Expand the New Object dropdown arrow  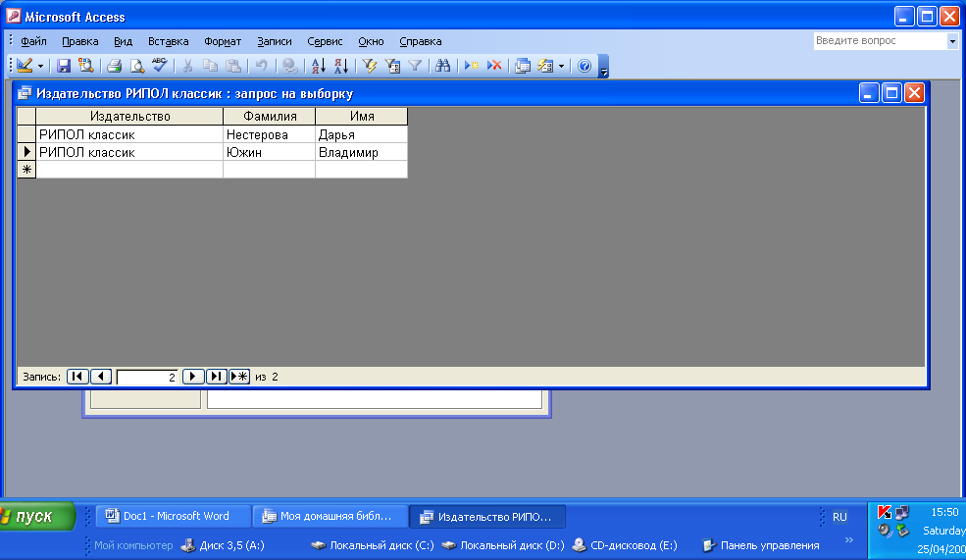(561, 66)
